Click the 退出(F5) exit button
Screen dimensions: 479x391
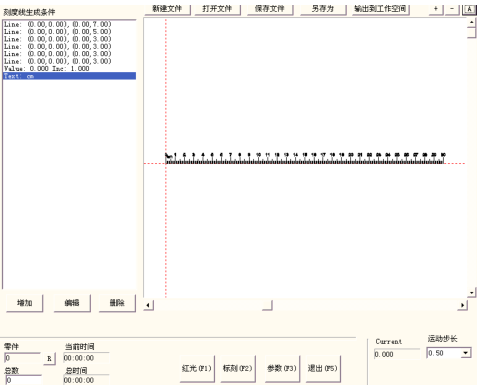(323, 368)
